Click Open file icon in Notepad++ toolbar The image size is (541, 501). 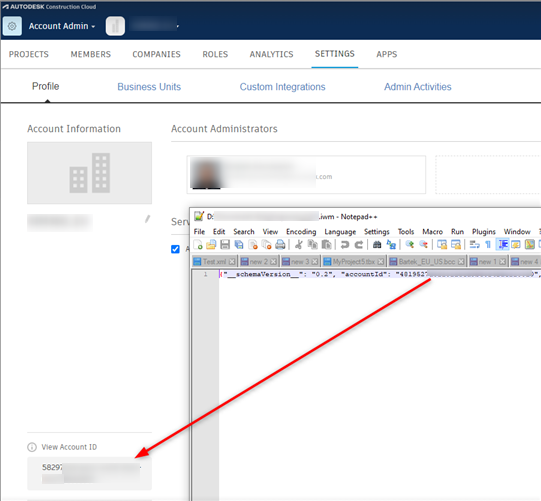pos(211,245)
